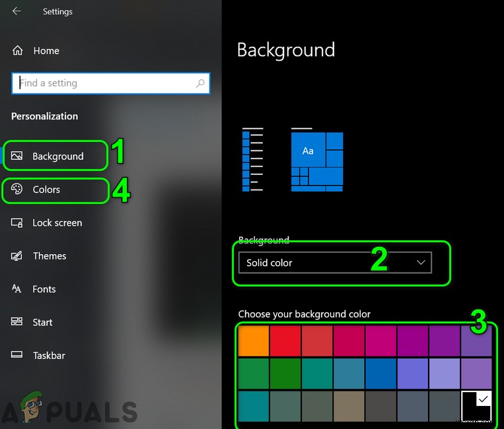Click the Colors palette icon
504x429 pixels.
point(17,189)
